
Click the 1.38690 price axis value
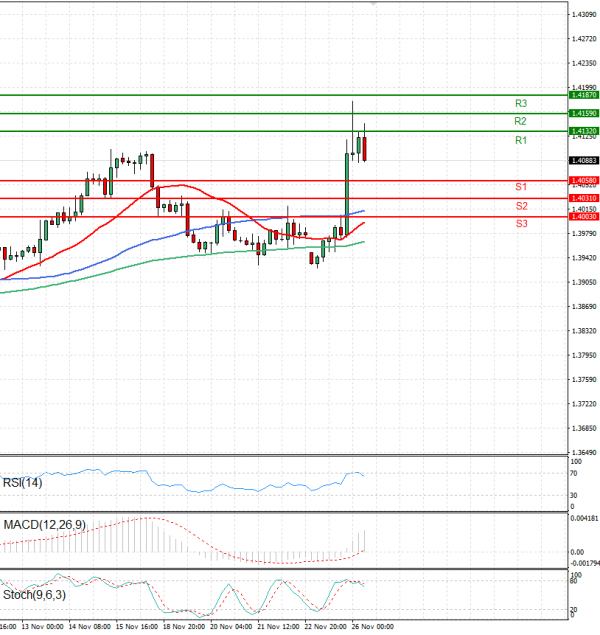click(x=584, y=307)
